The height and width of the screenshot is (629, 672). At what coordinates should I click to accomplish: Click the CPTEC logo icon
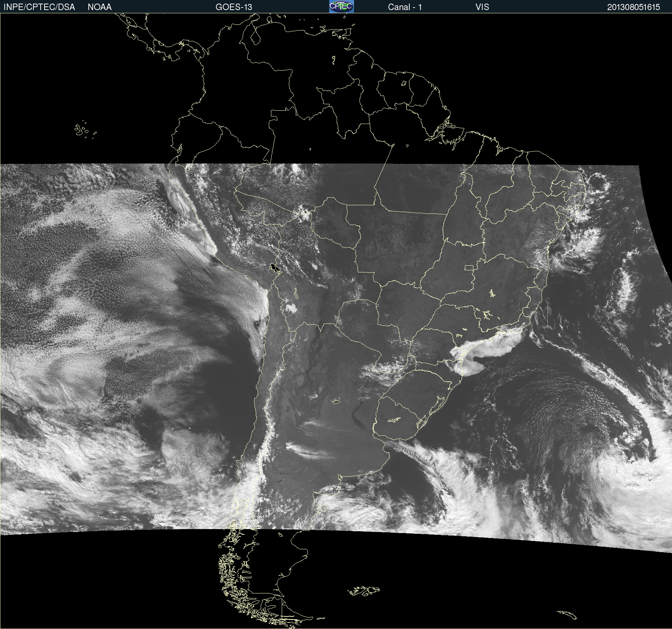[x=341, y=6]
